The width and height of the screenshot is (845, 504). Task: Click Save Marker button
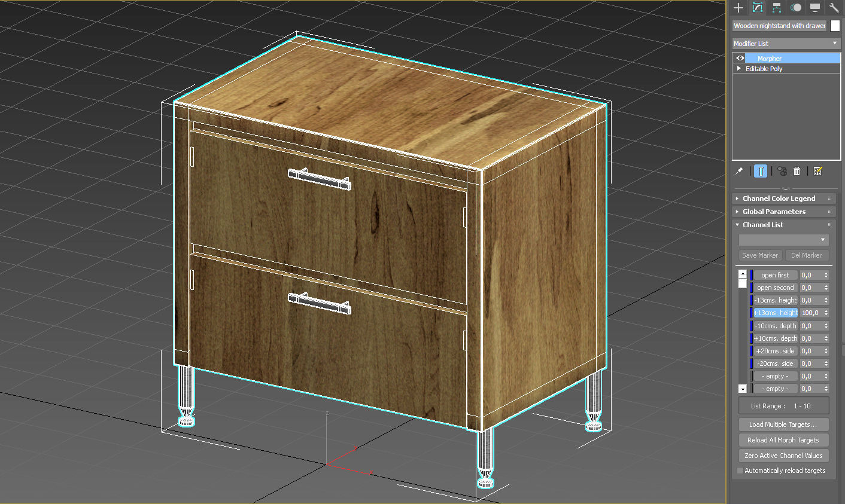(x=760, y=255)
